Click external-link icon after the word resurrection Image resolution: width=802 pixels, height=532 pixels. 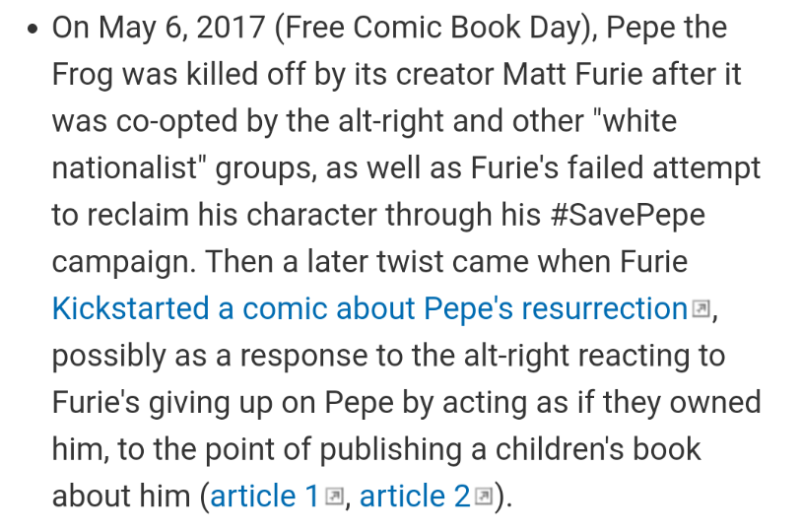coord(701,308)
